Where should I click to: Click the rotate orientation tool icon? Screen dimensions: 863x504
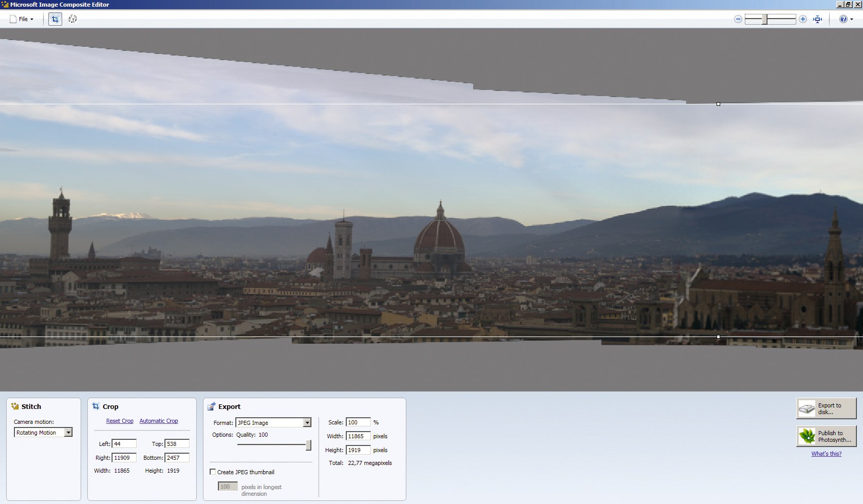73,19
